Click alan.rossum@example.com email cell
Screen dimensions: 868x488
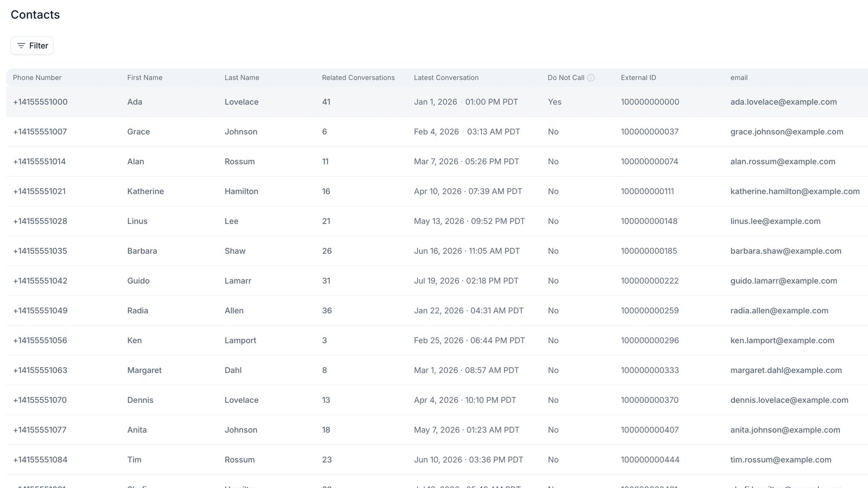pos(783,162)
